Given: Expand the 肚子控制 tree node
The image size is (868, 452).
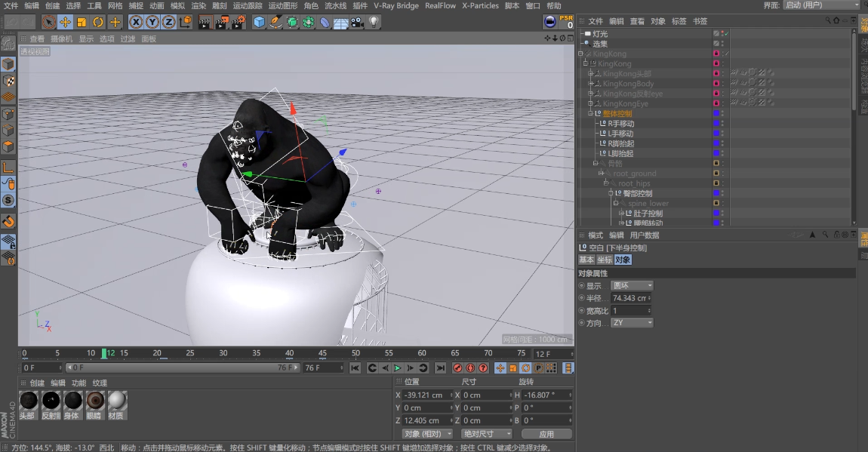Looking at the screenshot, I should 620,213.
